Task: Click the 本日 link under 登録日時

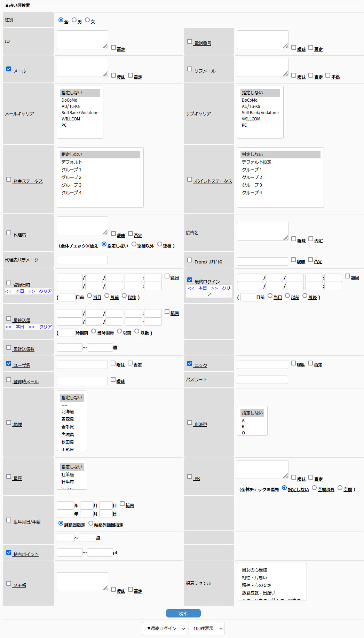Action: click(20, 291)
